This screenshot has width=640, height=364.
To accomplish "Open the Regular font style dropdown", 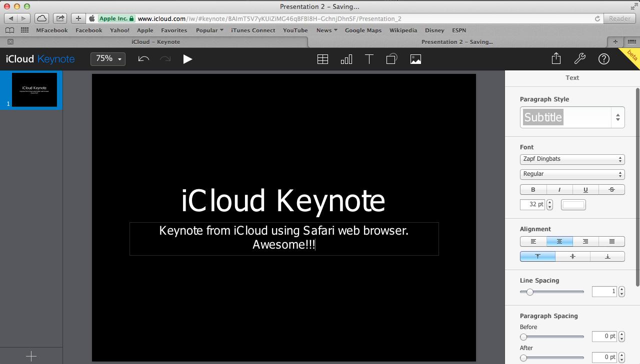I will coord(572,174).
